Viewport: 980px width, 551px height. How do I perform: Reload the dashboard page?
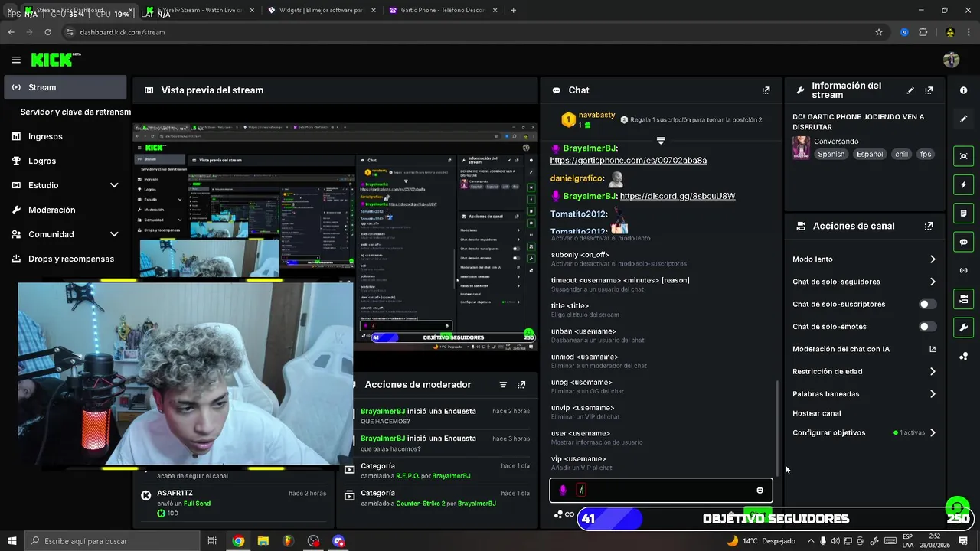pos(47,32)
